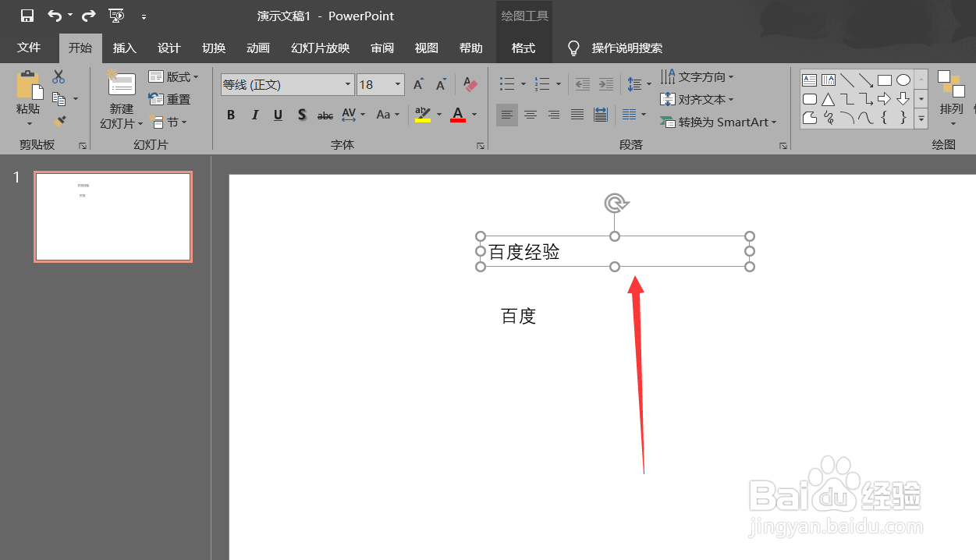Select the rectangle shape in shapes gallery
The image size is (976, 560).
point(885,80)
